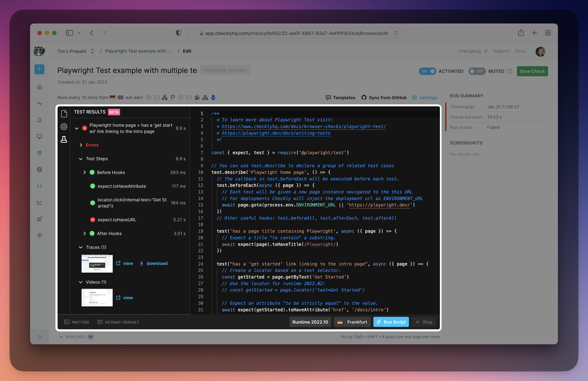Toggle the Prettier formatting option
This screenshot has height=381, width=588.
77,322
